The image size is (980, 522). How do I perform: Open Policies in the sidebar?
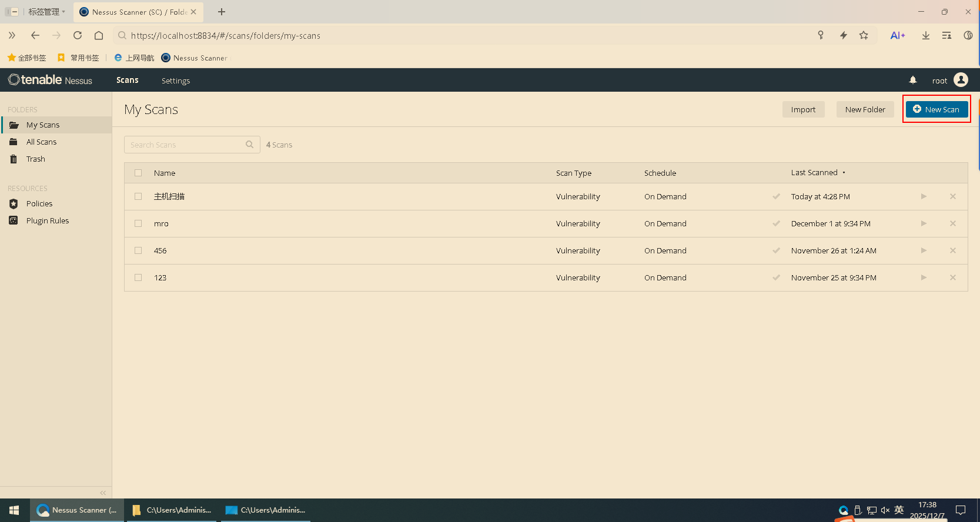[39, 203]
